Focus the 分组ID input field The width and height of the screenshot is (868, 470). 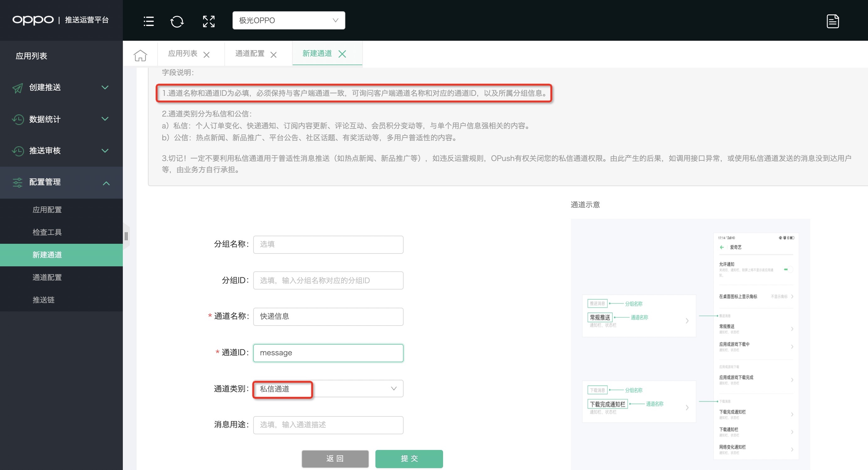pyautogui.click(x=328, y=280)
